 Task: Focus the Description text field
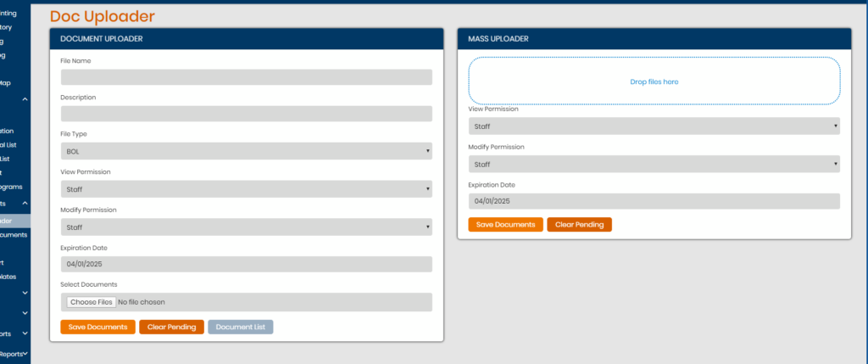(247, 114)
